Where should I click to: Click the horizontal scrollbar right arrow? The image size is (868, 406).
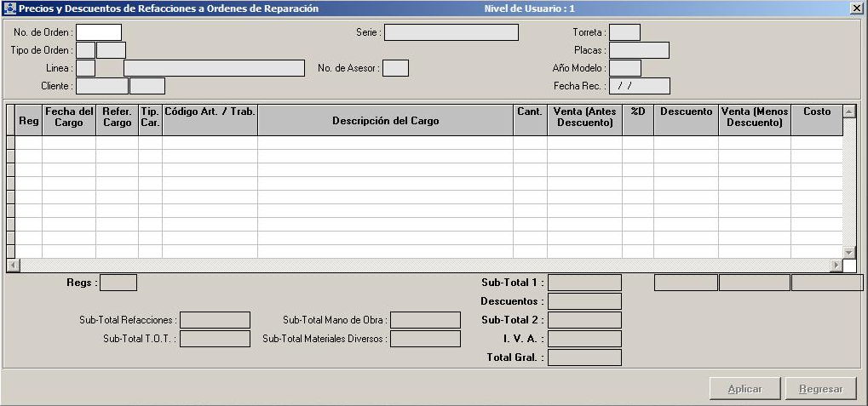836,266
